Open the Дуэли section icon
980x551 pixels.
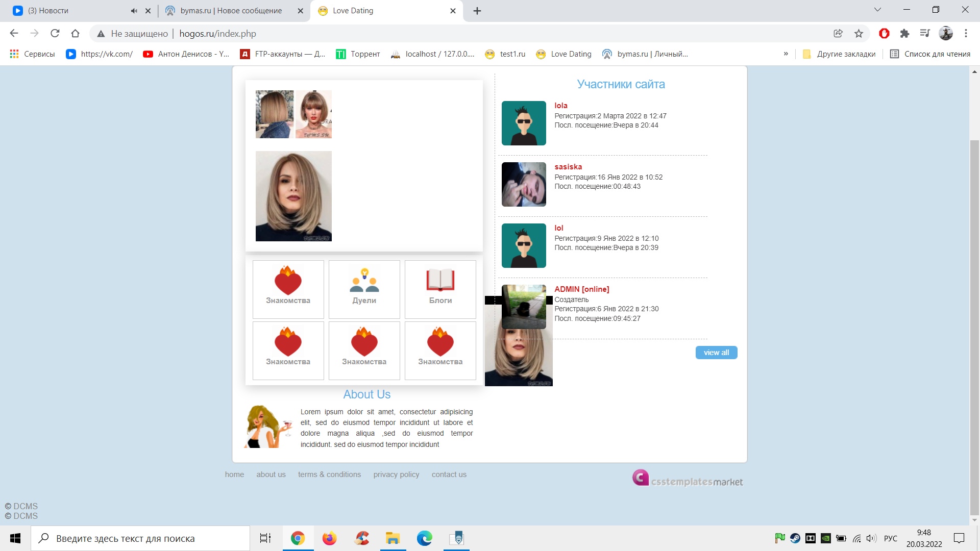[x=364, y=281]
